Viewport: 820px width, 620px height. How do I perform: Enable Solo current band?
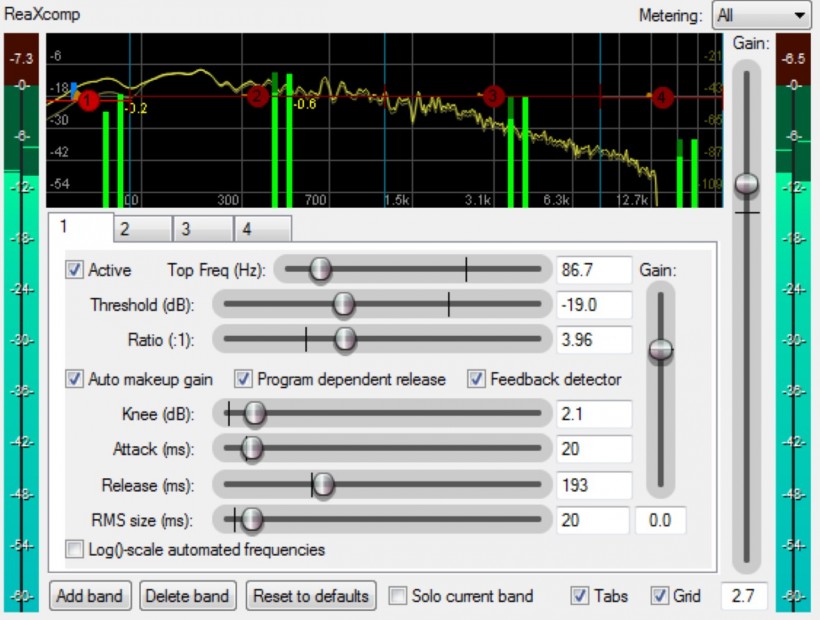[398, 596]
